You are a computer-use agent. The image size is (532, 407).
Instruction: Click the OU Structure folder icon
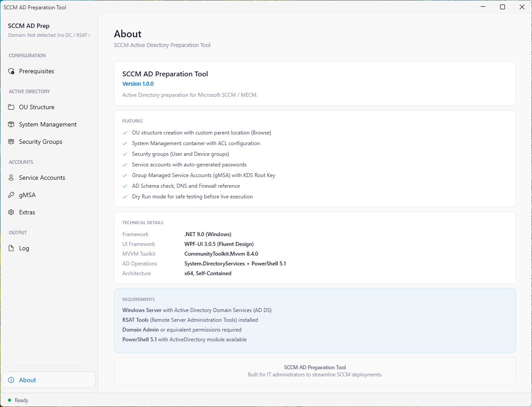coord(11,107)
